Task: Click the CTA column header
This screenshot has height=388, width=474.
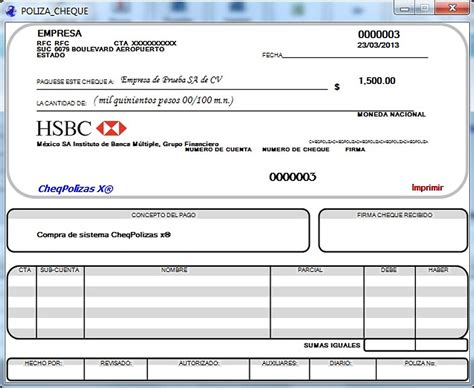Action: point(25,270)
